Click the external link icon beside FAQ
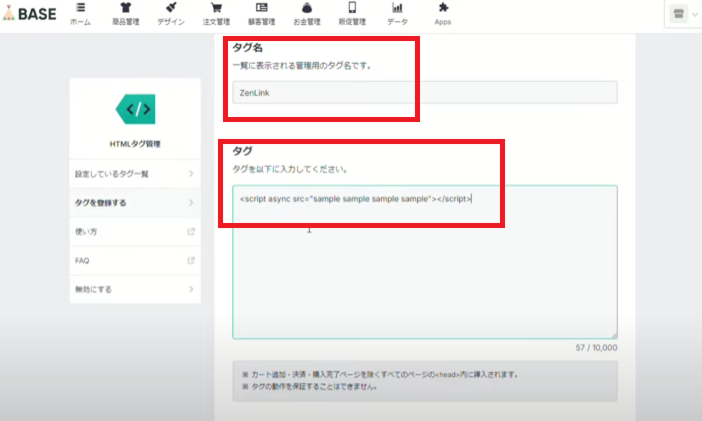This screenshot has width=702, height=421. tap(190, 261)
